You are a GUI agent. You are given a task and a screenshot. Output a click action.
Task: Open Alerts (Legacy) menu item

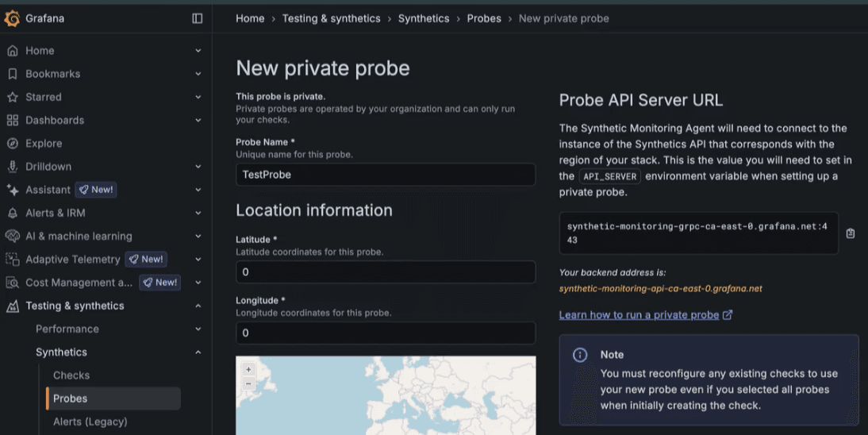90,422
